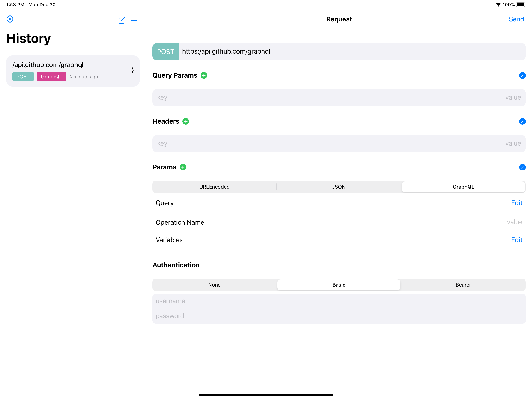Screen dimensions: 532x399
Task: Click Edit next to Query
Action: (517, 203)
